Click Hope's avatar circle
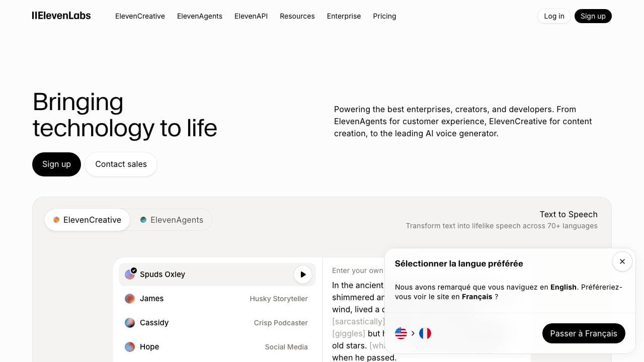The height and width of the screenshot is (362, 644). pyautogui.click(x=130, y=346)
